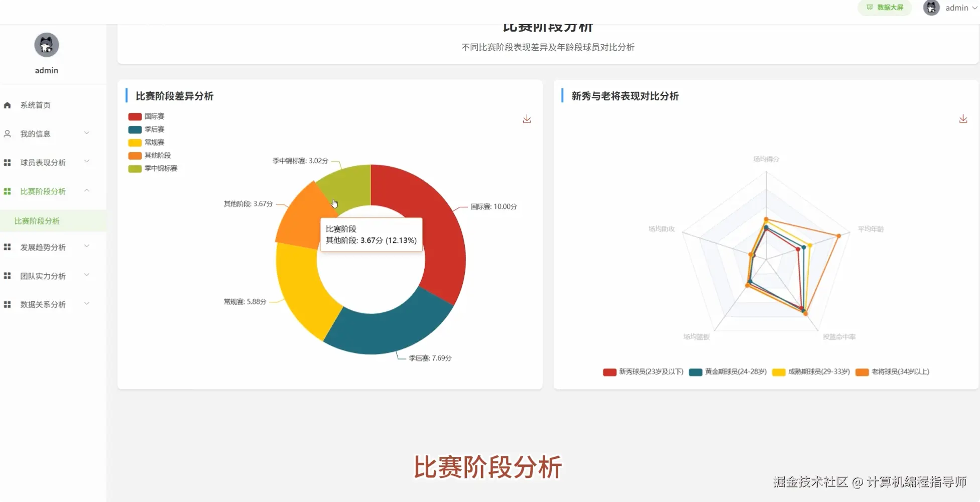Toggle the 老将球员(34岁以上) radar legend
Viewport: 980px width, 502px height.
pos(892,372)
